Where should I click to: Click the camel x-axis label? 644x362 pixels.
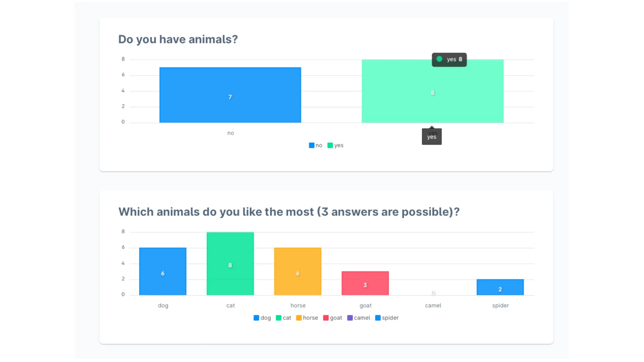pos(433,305)
